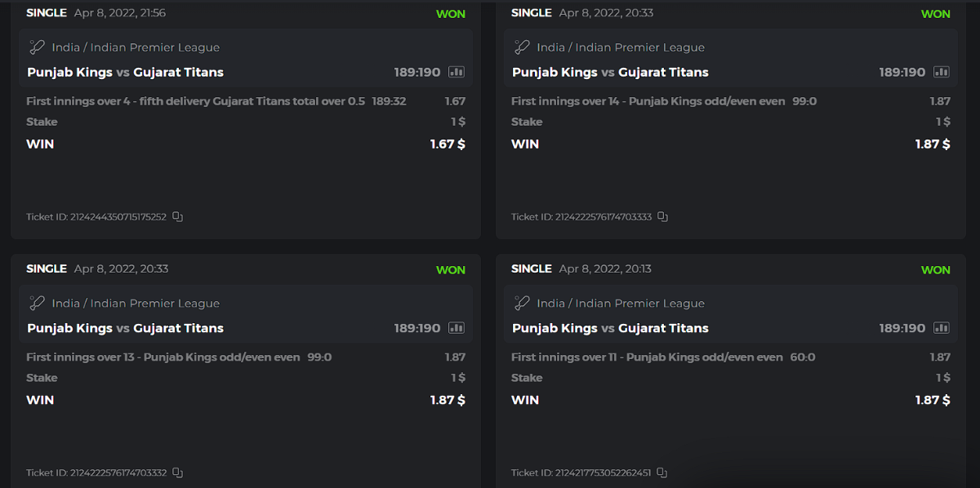Click the 189:190 score in over 14 bet
980x488 pixels.
coord(902,72)
